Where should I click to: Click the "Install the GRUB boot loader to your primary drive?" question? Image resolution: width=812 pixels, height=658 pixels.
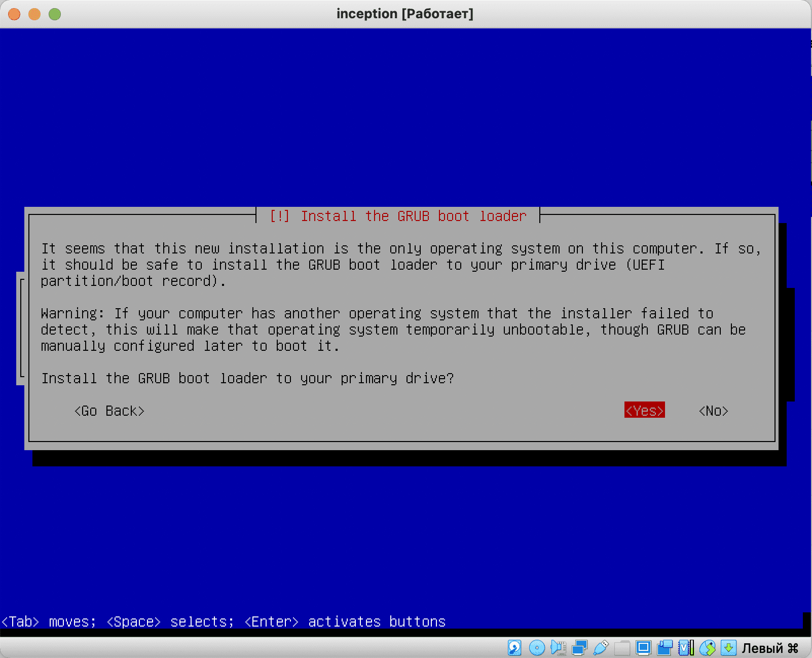(247, 378)
